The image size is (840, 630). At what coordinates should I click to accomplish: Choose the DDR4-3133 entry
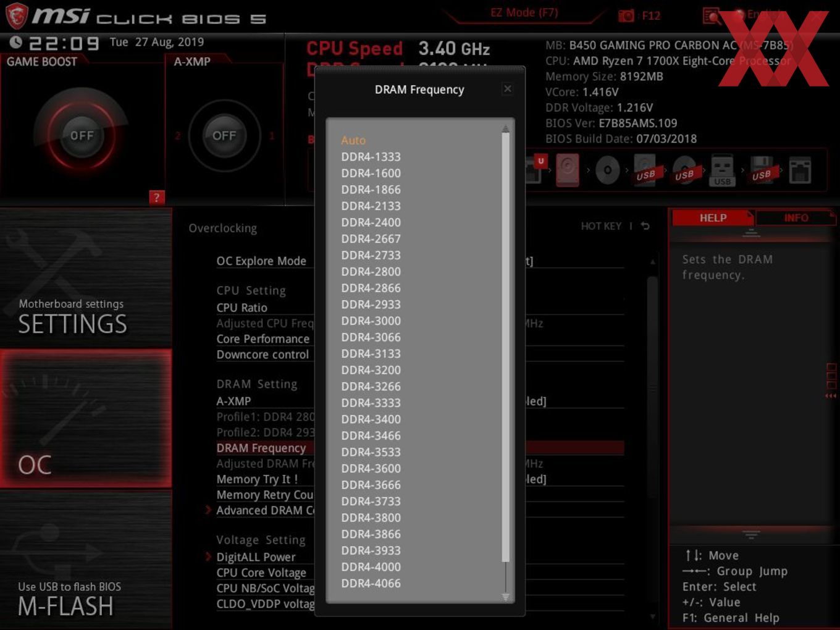[x=371, y=353]
